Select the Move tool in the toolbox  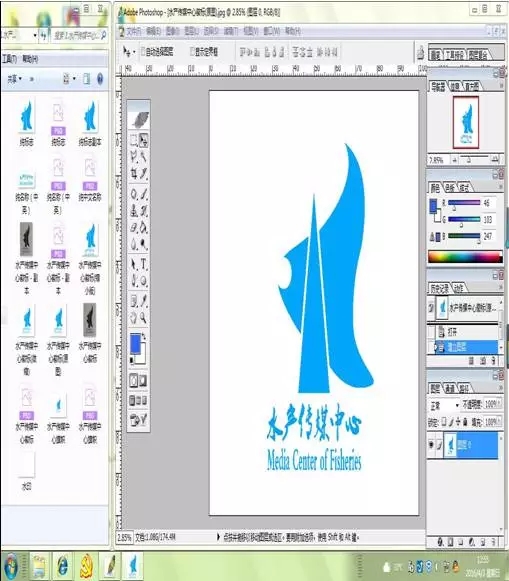144,140
